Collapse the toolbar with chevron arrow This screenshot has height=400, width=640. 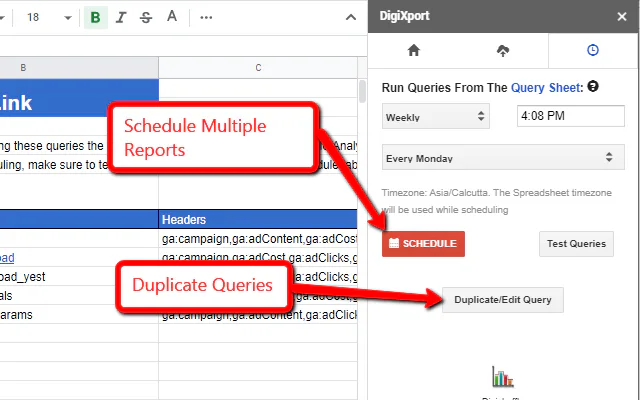351,18
